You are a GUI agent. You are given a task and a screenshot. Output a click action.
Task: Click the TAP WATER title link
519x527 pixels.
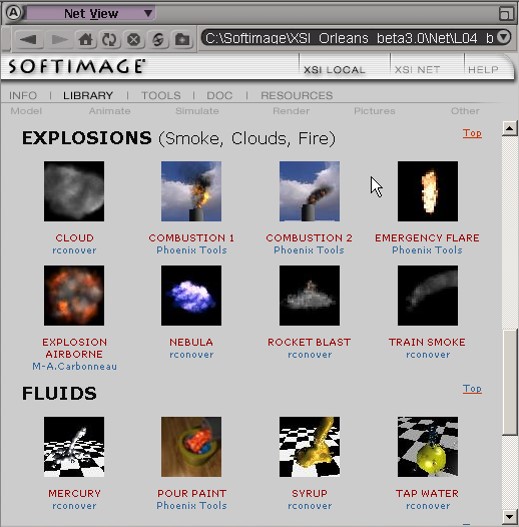point(427,493)
